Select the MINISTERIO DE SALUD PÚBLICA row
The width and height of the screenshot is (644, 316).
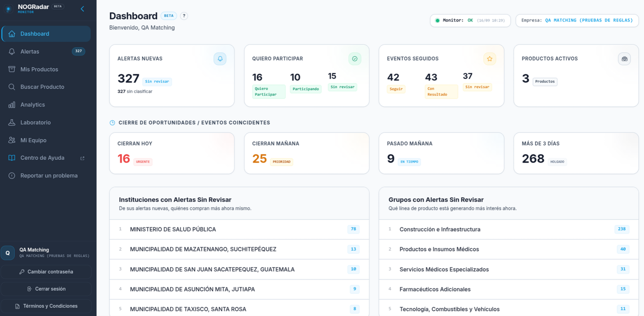pyautogui.click(x=239, y=229)
